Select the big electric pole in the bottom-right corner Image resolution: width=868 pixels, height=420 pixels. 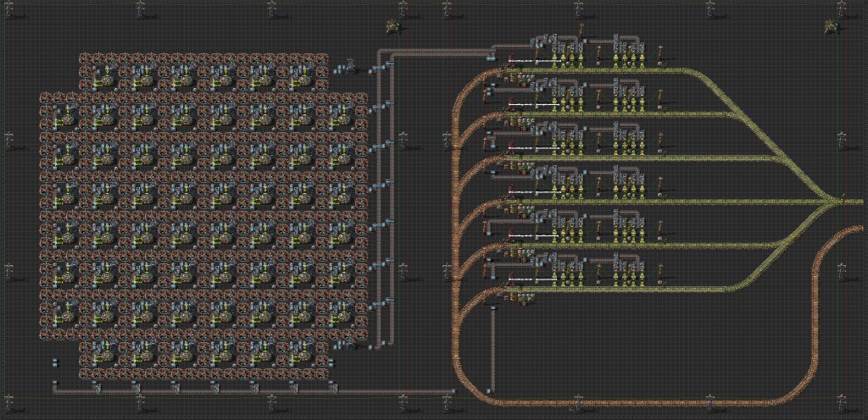841,405
